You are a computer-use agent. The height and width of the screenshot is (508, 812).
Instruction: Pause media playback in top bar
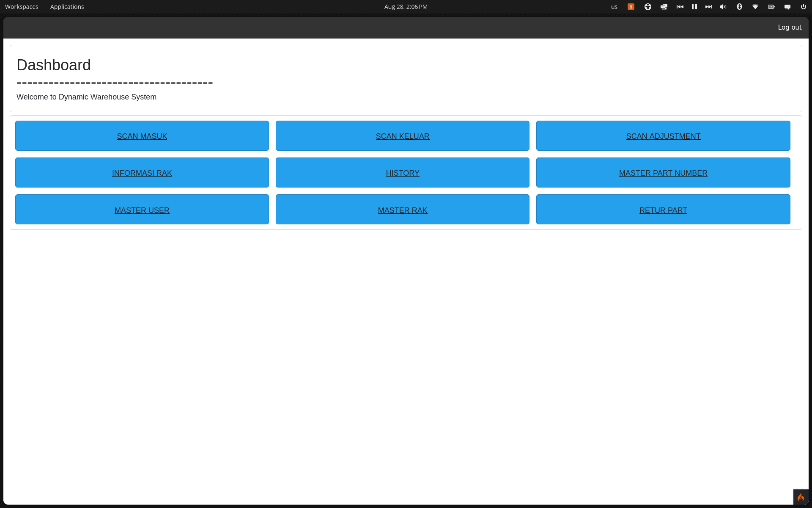point(694,7)
